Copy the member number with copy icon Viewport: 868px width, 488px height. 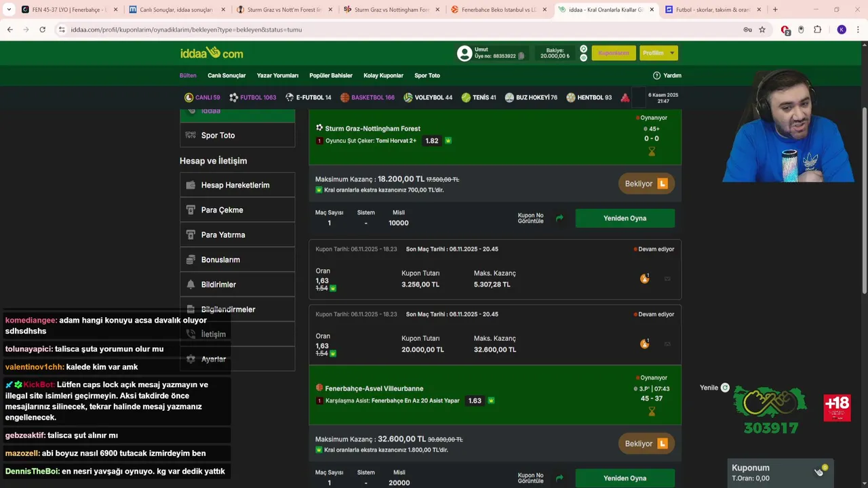pos(521,56)
